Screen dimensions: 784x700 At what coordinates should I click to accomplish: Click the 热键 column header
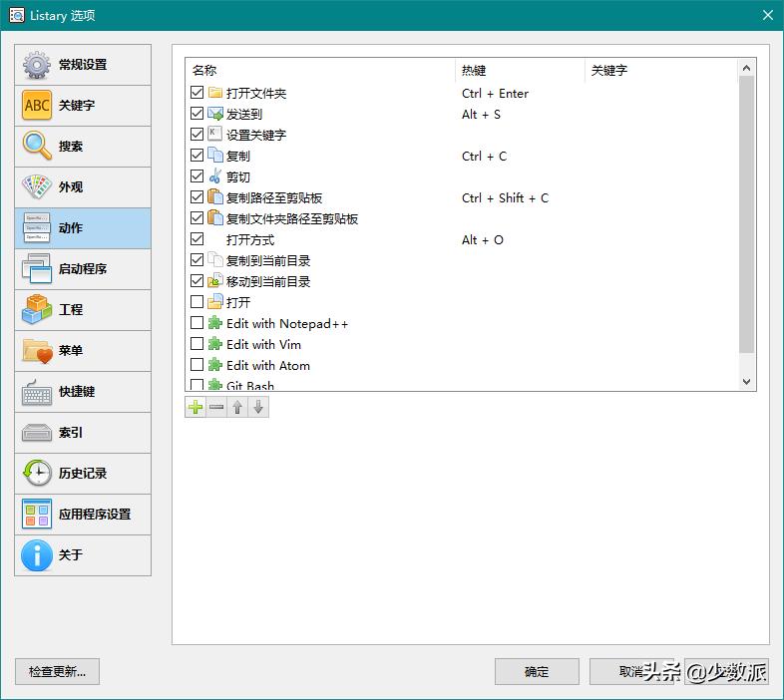(520, 71)
